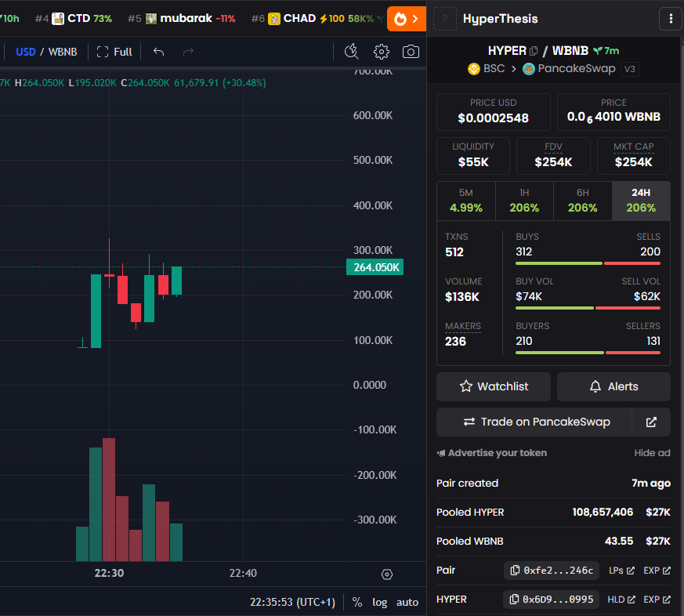Click Advertise your token link

pyautogui.click(x=492, y=453)
